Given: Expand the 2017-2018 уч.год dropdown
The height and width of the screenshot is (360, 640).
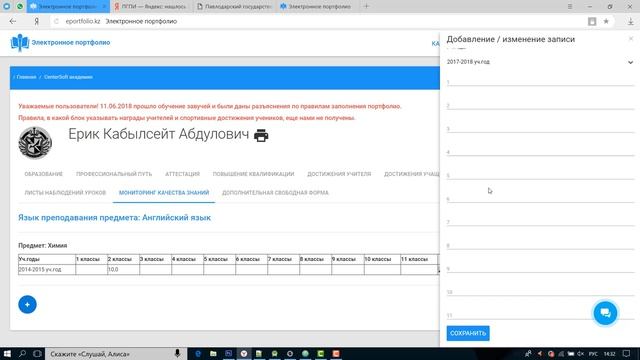Looking at the screenshot, I should (x=540, y=62).
